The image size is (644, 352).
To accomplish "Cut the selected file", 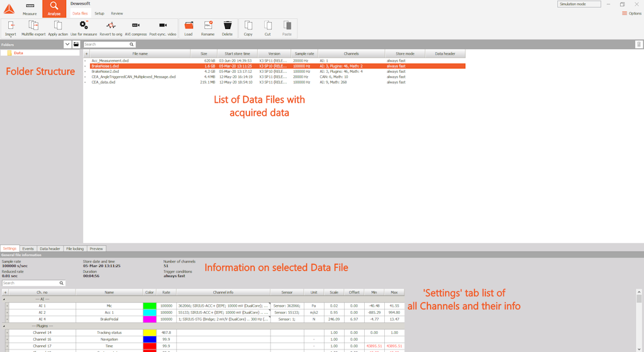I will pos(267,28).
